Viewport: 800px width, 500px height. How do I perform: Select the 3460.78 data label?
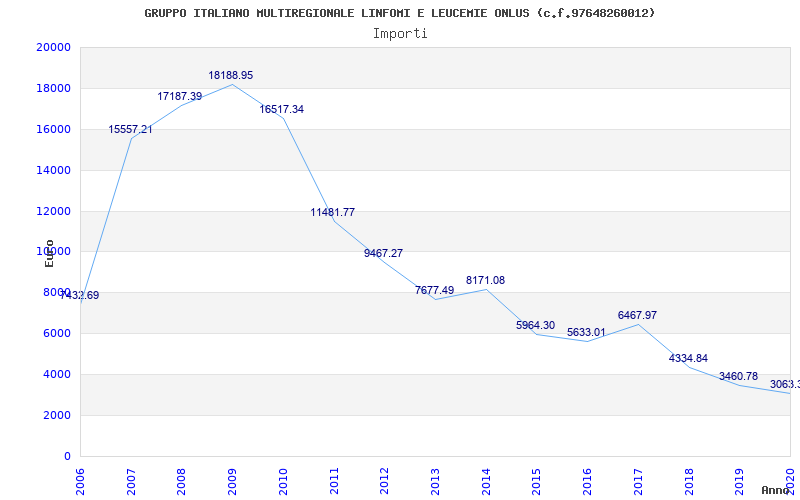point(739,377)
